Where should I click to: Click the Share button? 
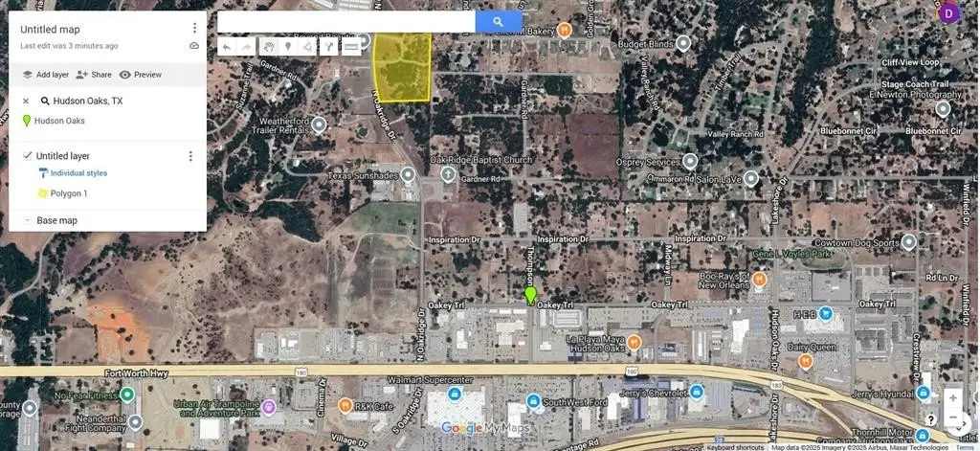(x=94, y=75)
